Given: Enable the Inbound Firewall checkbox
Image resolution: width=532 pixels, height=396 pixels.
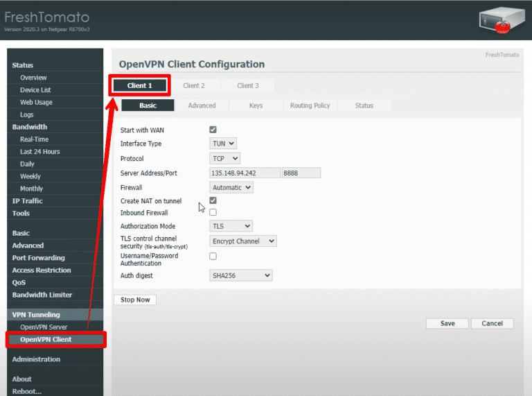Looking at the screenshot, I should [x=213, y=213].
